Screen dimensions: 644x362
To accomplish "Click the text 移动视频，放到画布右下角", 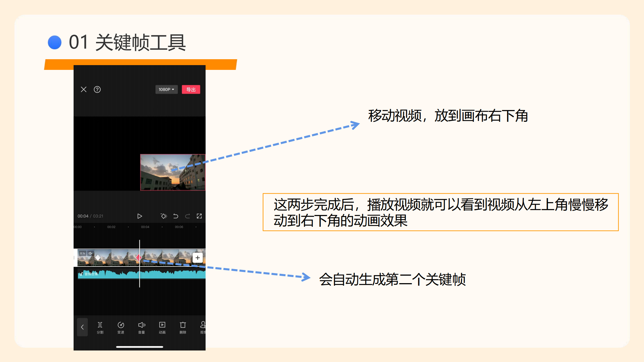I will click(x=448, y=116).
